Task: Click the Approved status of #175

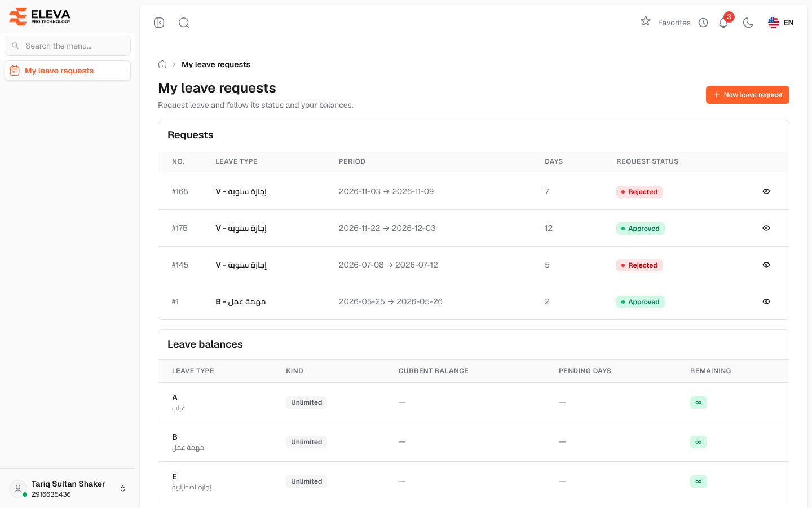Action: tap(641, 229)
